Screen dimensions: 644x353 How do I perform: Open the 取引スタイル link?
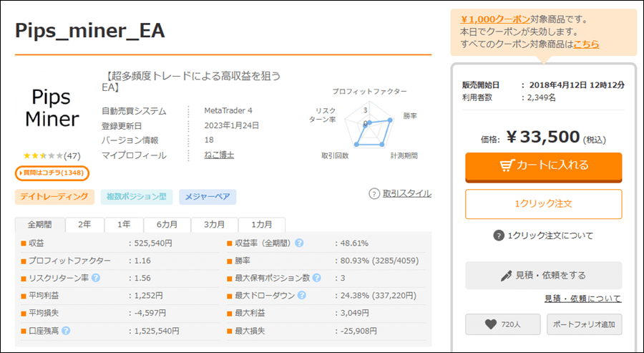(x=406, y=193)
